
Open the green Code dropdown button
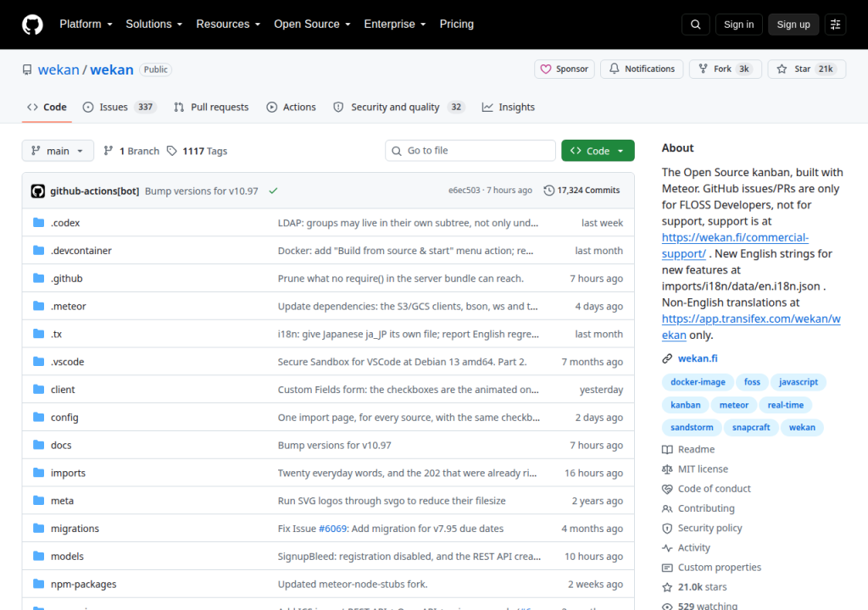598,151
